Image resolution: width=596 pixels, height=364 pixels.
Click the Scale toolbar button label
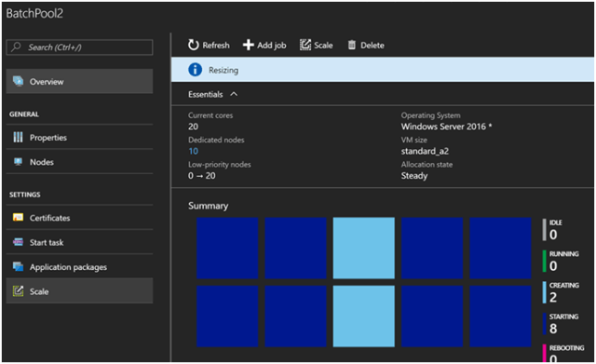pos(323,46)
